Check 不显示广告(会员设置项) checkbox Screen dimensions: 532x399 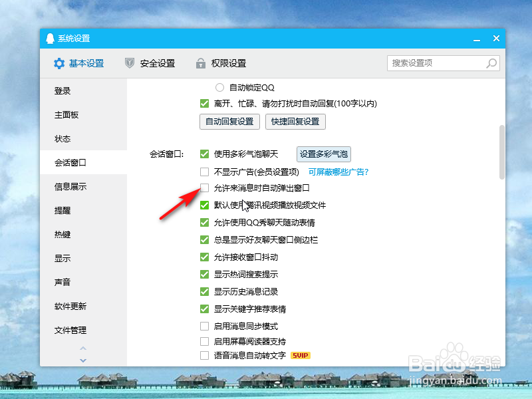click(x=204, y=172)
